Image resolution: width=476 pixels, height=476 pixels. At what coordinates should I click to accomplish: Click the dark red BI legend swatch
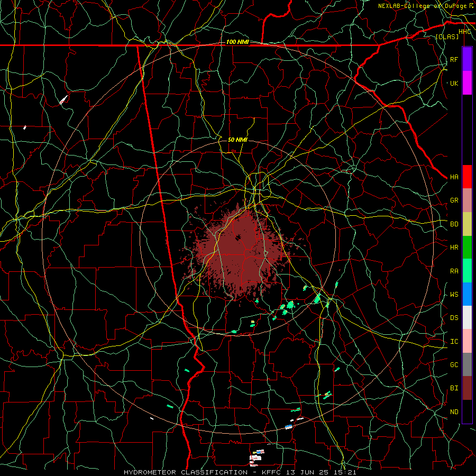click(x=467, y=388)
